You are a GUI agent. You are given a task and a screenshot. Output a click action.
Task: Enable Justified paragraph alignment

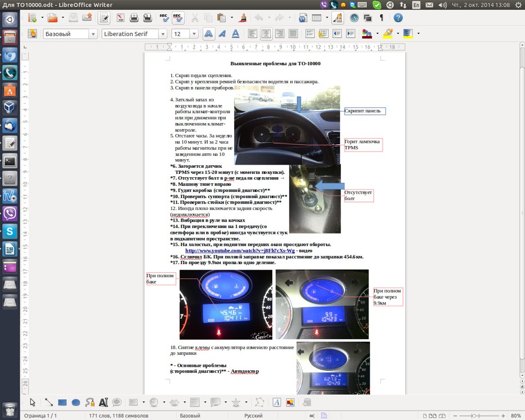point(293,34)
